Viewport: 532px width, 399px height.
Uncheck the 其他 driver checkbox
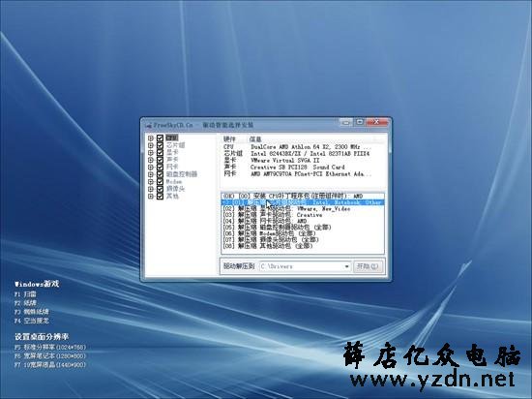tap(160, 197)
